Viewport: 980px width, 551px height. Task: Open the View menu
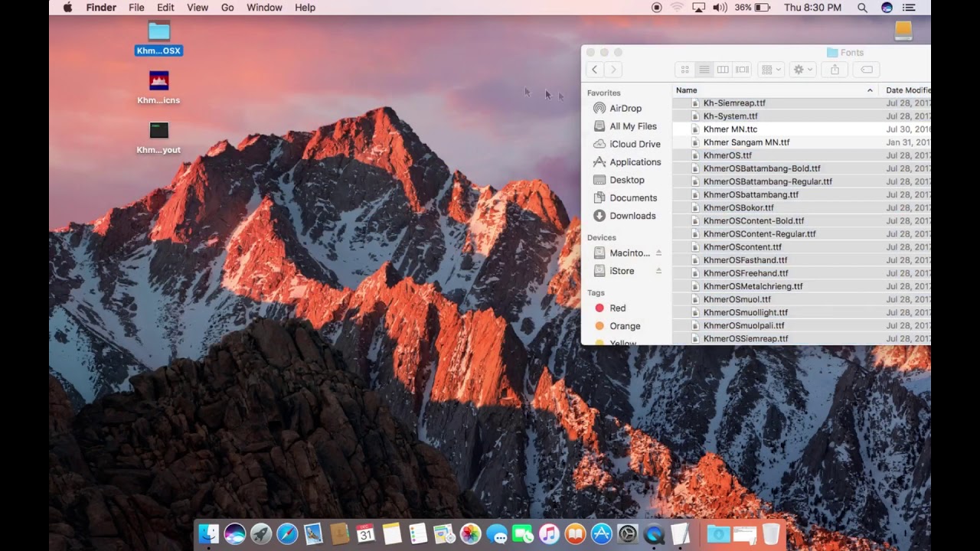tap(198, 8)
